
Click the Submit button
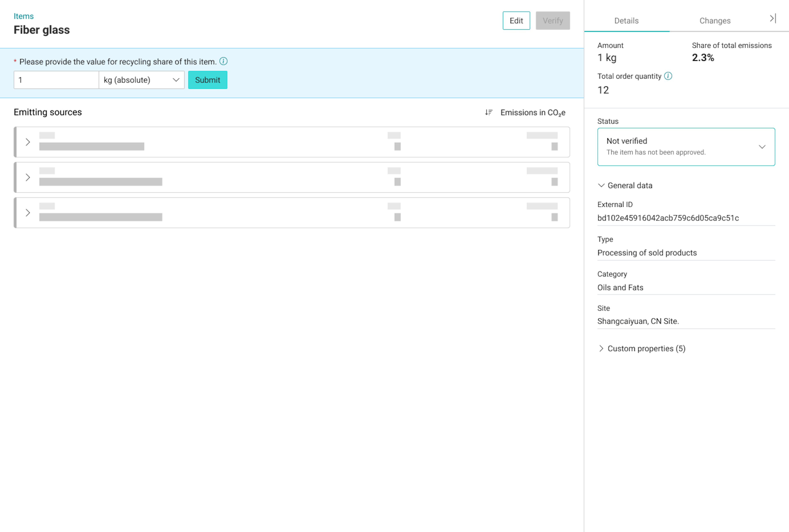(207, 80)
